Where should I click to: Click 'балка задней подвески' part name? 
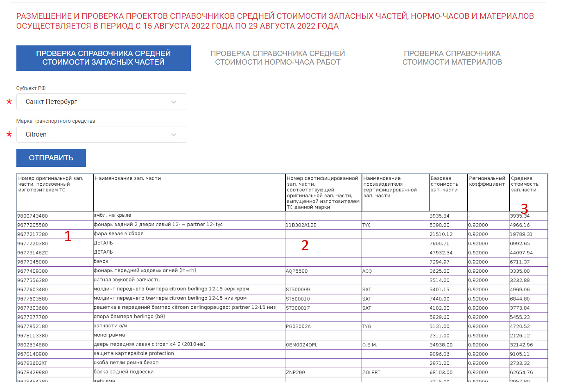(x=124, y=372)
